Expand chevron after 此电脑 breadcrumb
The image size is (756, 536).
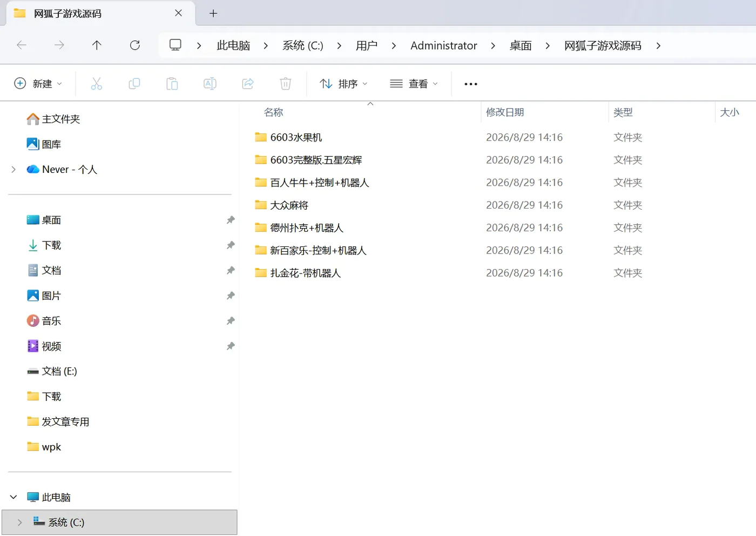click(266, 46)
